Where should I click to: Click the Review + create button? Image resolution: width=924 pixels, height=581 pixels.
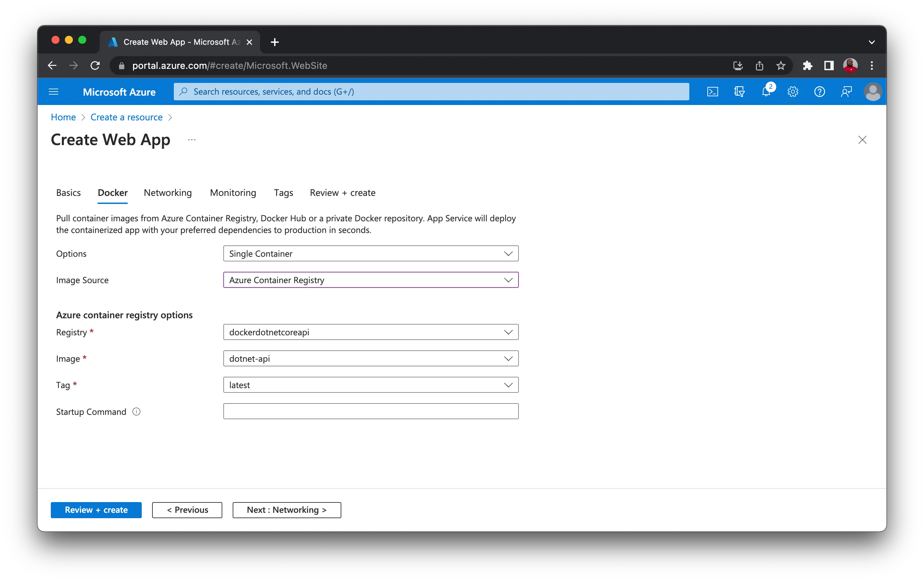96,509
